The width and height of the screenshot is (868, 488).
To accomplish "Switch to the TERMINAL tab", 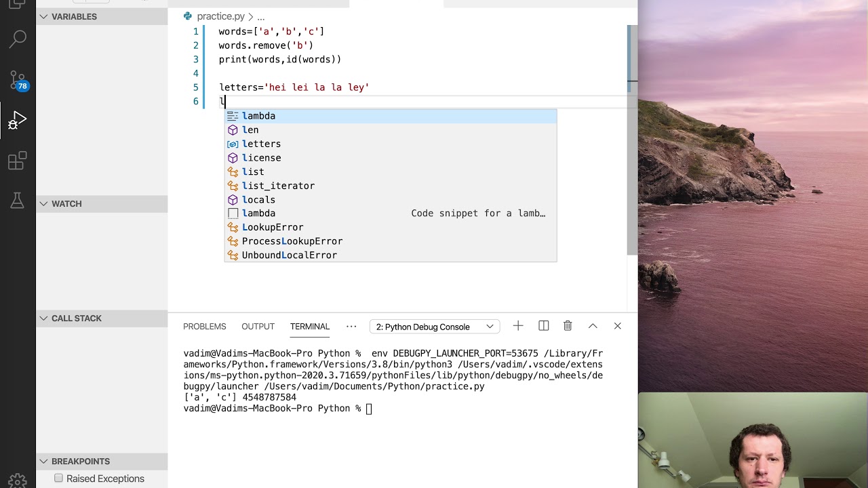I will coord(310,326).
